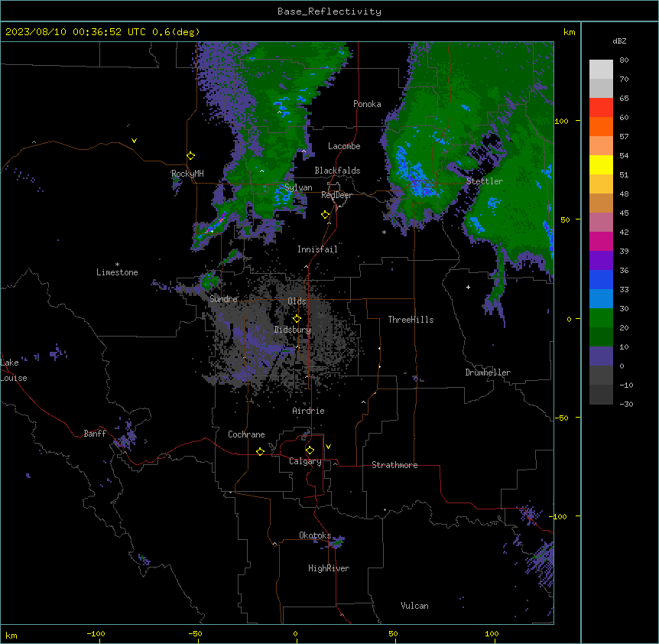Click the Blackfalds city label
The image size is (659, 644).
pos(337,171)
